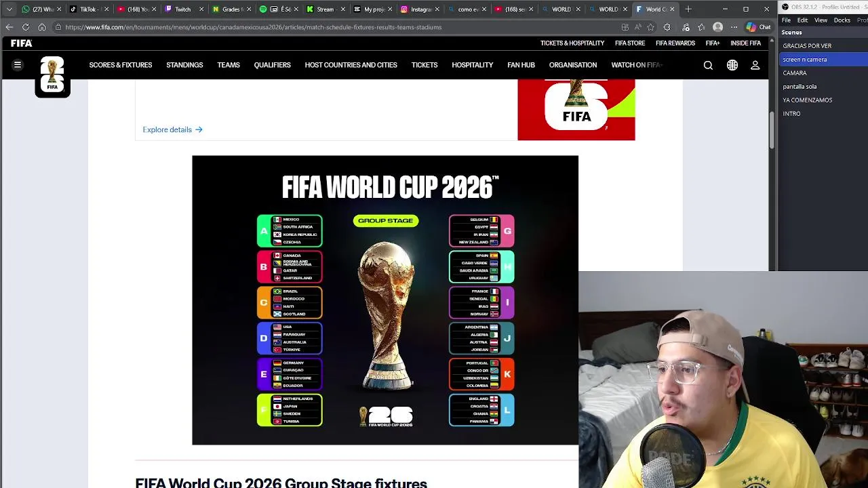Open the browser settings ellipsis menu
This screenshot has width=868, height=488.
(x=734, y=27)
